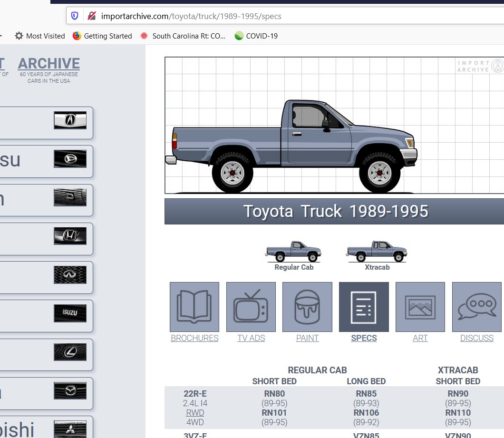Open the Art picture icon

[420, 307]
